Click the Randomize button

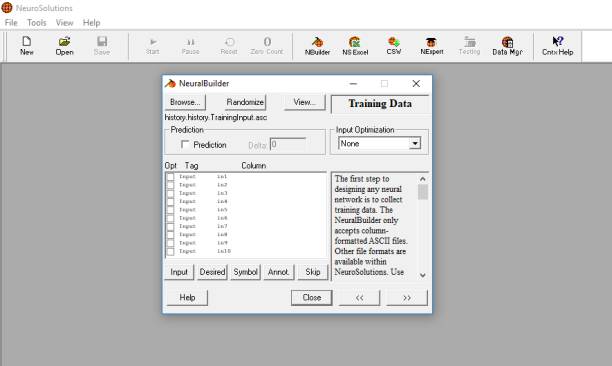click(x=245, y=102)
